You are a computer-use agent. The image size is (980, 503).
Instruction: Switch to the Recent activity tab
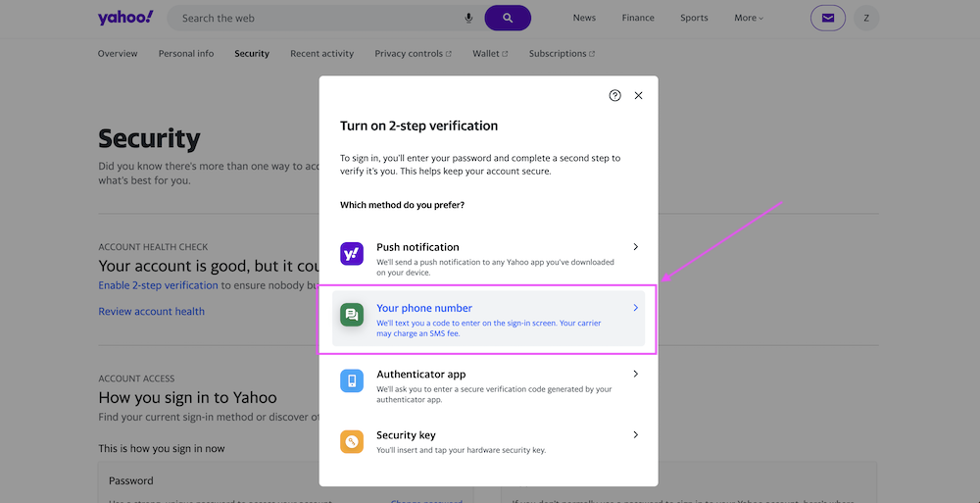(x=321, y=54)
